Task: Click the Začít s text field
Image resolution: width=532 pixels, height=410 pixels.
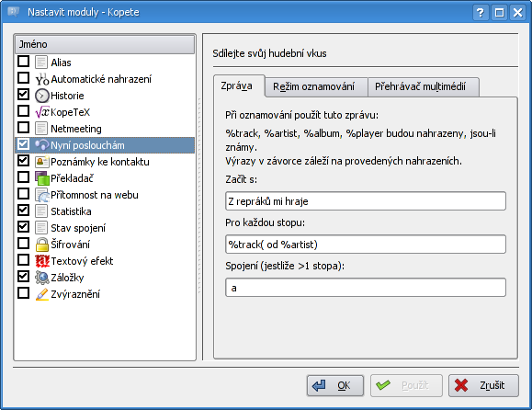Action: 366,201
